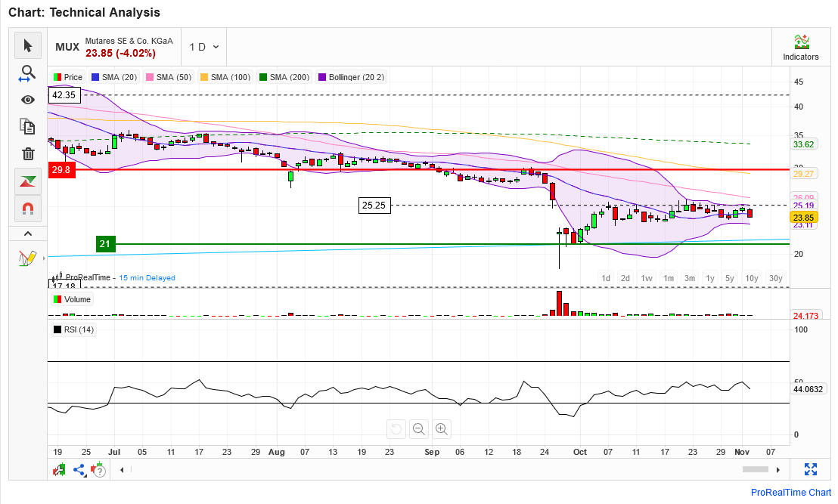This screenshot has width=838, height=504.
Task: Toggle the Bollinger (20 2) legend item
Action: coord(351,77)
